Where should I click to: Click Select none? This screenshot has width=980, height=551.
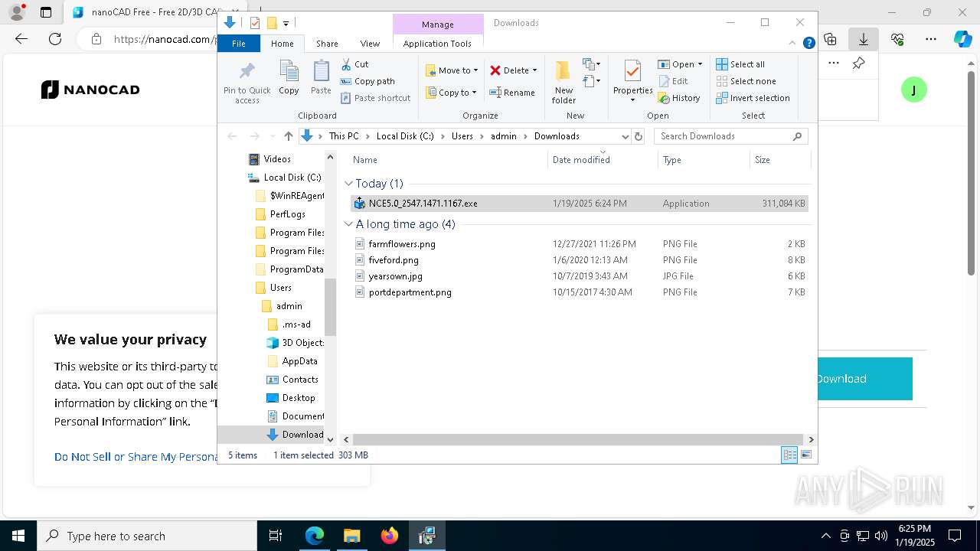click(746, 81)
